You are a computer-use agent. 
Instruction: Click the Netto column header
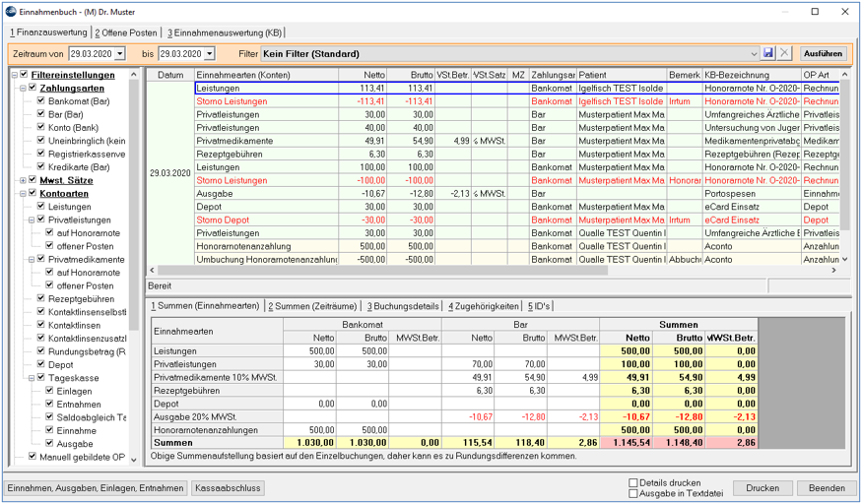pos(363,75)
